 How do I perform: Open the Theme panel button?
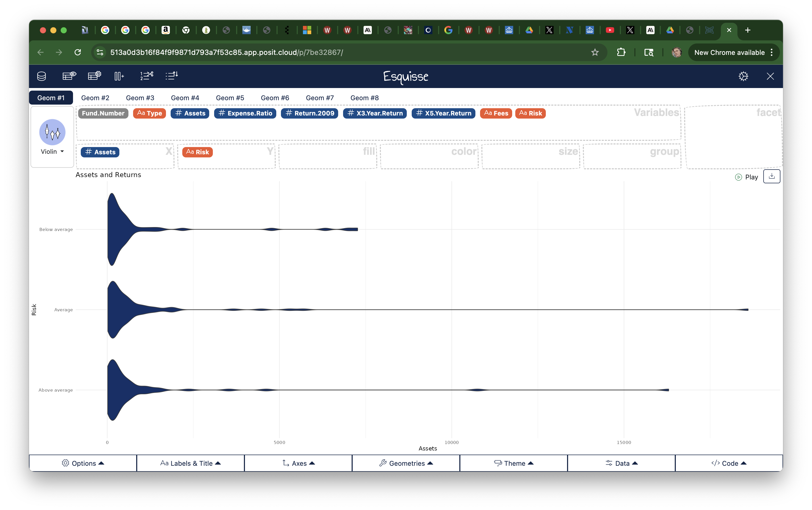(513, 463)
